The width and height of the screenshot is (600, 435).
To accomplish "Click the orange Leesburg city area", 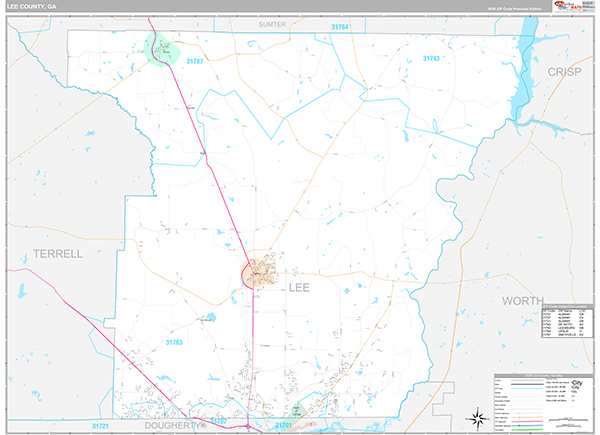I will (x=259, y=272).
